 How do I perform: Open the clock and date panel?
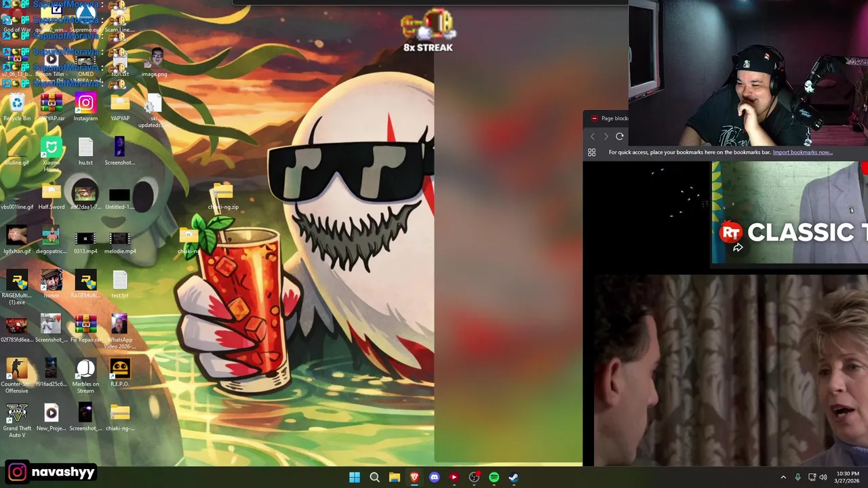coord(848,477)
